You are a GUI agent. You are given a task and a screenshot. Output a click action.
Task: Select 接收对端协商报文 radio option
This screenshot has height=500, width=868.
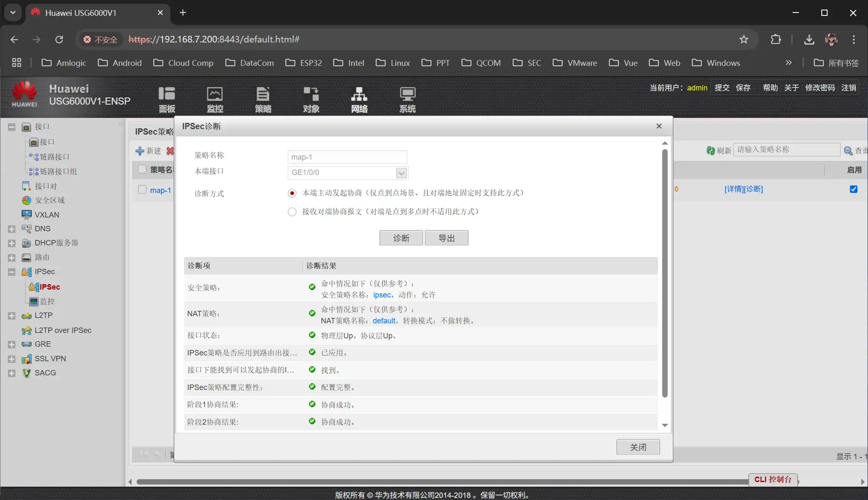(x=292, y=212)
